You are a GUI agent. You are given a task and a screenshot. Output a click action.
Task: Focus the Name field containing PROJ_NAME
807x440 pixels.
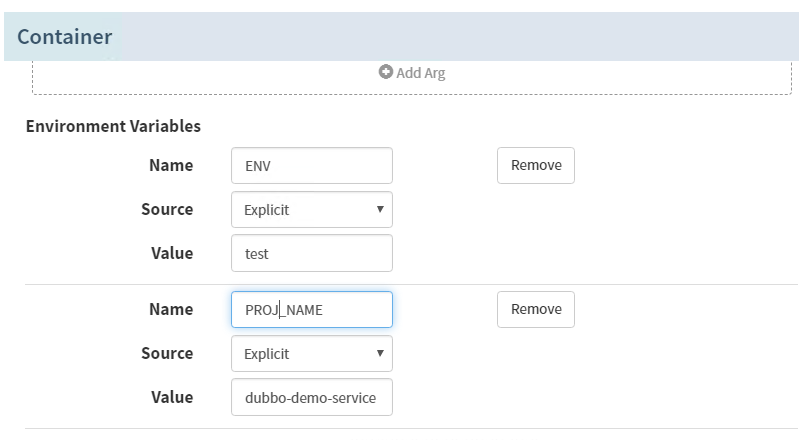(x=311, y=310)
